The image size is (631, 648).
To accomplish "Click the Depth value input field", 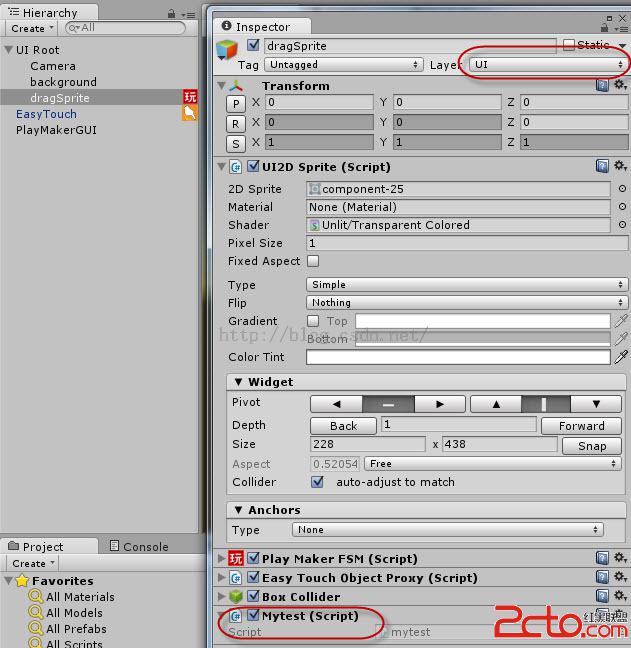I will coord(459,424).
